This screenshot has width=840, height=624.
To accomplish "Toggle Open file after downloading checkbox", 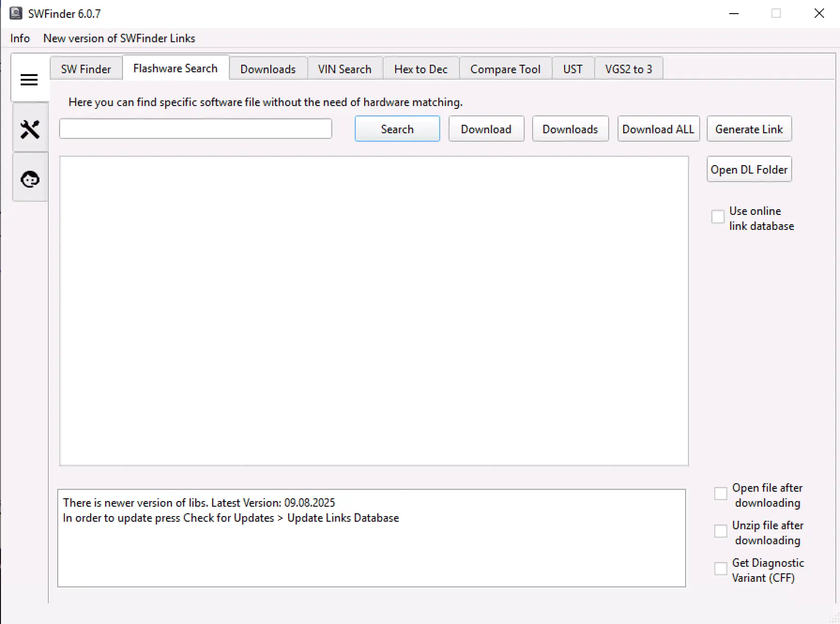I will (x=721, y=494).
